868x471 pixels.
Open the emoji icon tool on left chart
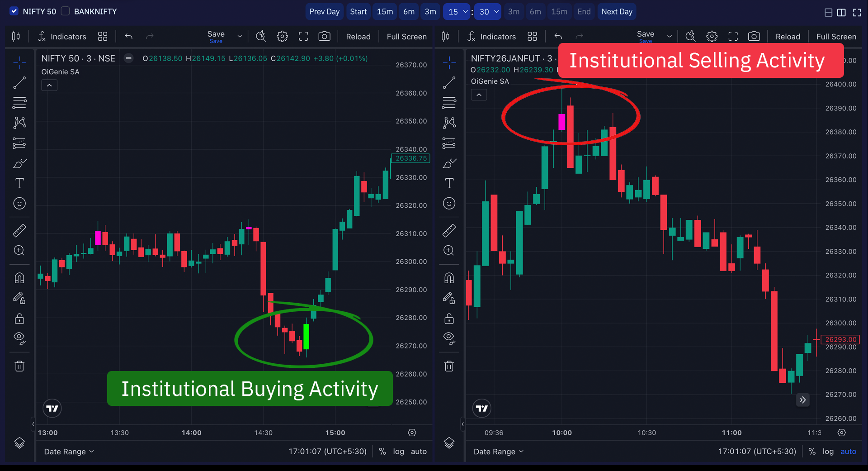pyautogui.click(x=19, y=204)
